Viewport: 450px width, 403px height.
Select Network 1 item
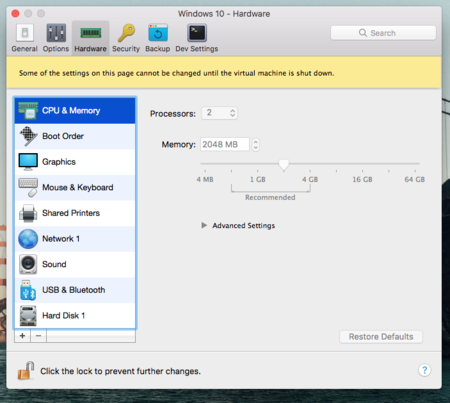pyautogui.click(x=75, y=239)
